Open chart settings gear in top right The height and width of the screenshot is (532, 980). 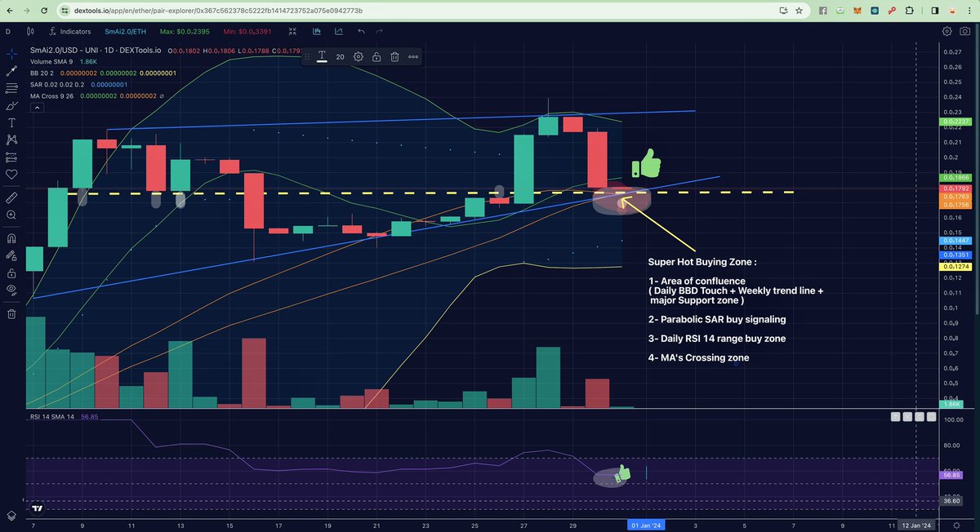point(947,31)
